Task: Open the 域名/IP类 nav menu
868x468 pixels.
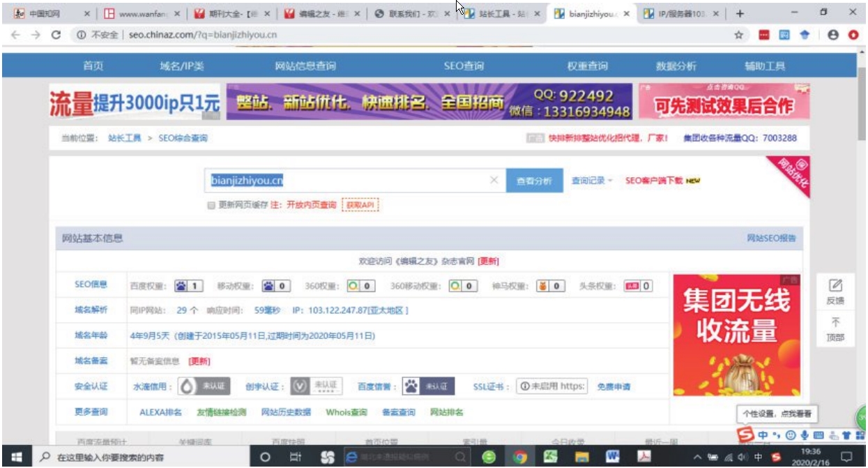Action: 182,66
